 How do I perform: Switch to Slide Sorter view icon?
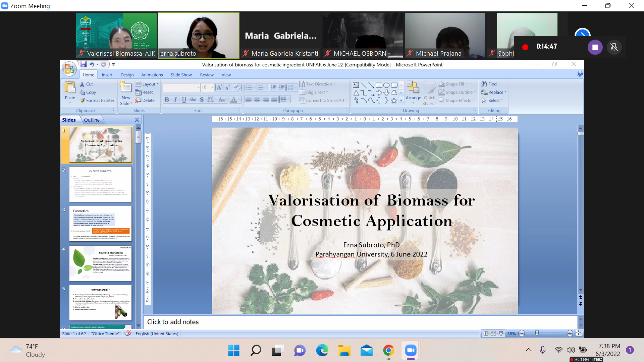493,334
